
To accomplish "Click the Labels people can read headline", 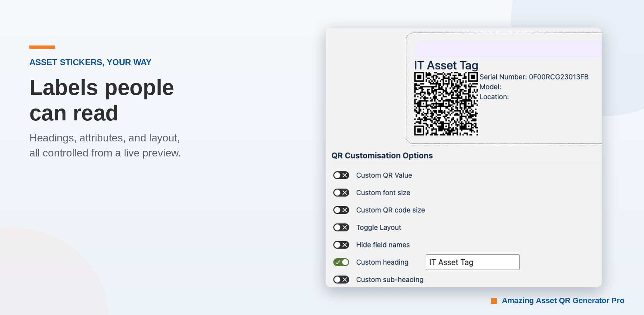I will click(x=101, y=100).
